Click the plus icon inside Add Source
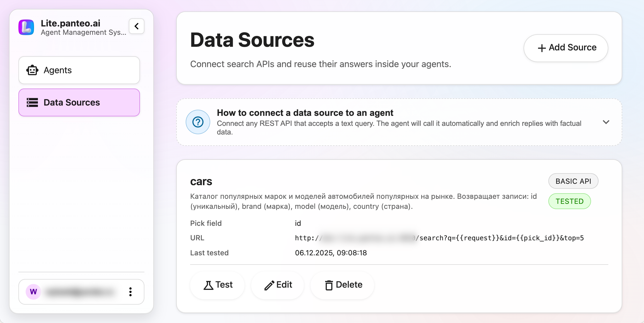Image resolution: width=644 pixels, height=323 pixels. coord(542,48)
